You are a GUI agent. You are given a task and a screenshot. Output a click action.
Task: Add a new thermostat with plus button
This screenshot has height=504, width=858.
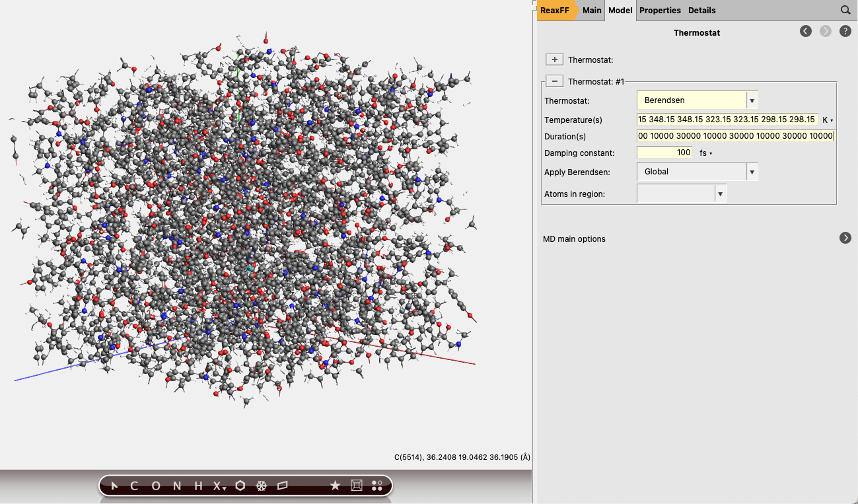[x=554, y=59]
